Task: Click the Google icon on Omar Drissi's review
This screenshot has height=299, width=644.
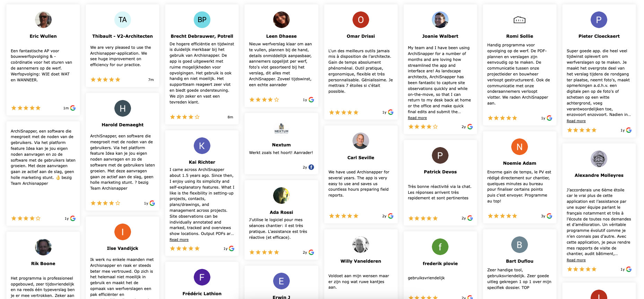Action: pyautogui.click(x=391, y=112)
